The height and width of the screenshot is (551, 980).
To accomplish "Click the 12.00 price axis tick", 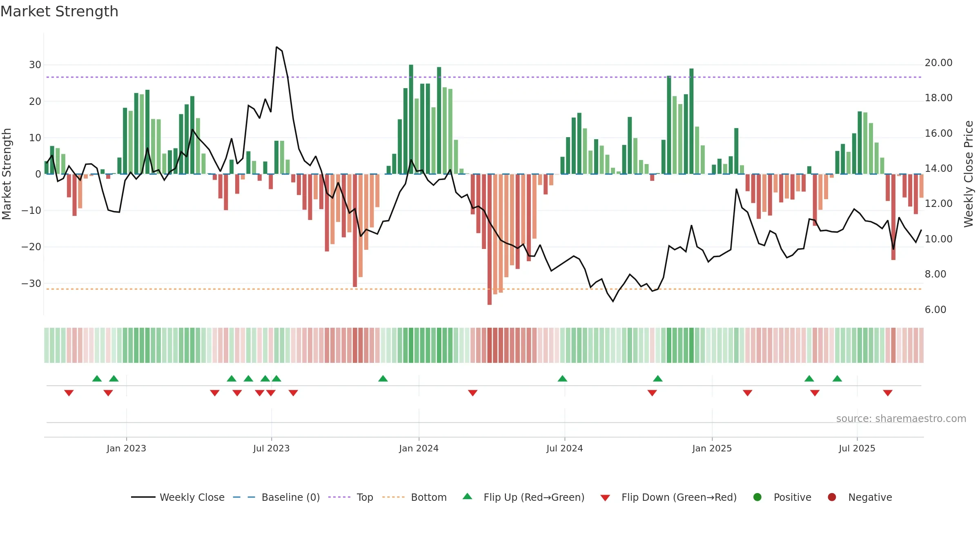I will click(x=938, y=204).
